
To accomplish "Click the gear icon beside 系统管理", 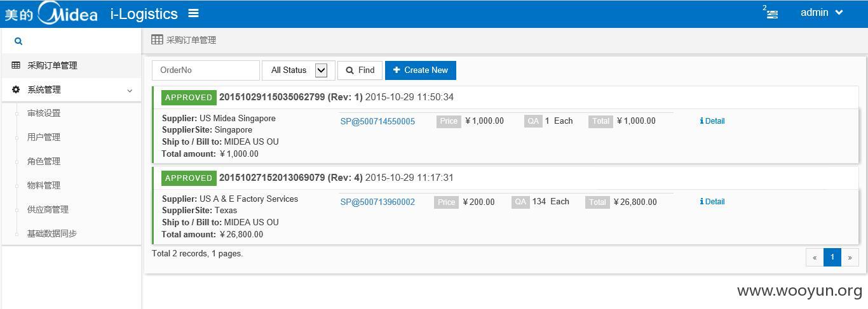I will tap(16, 89).
